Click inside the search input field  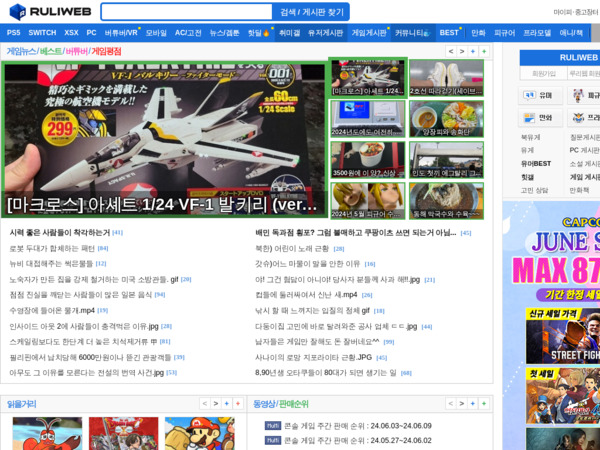186,12
